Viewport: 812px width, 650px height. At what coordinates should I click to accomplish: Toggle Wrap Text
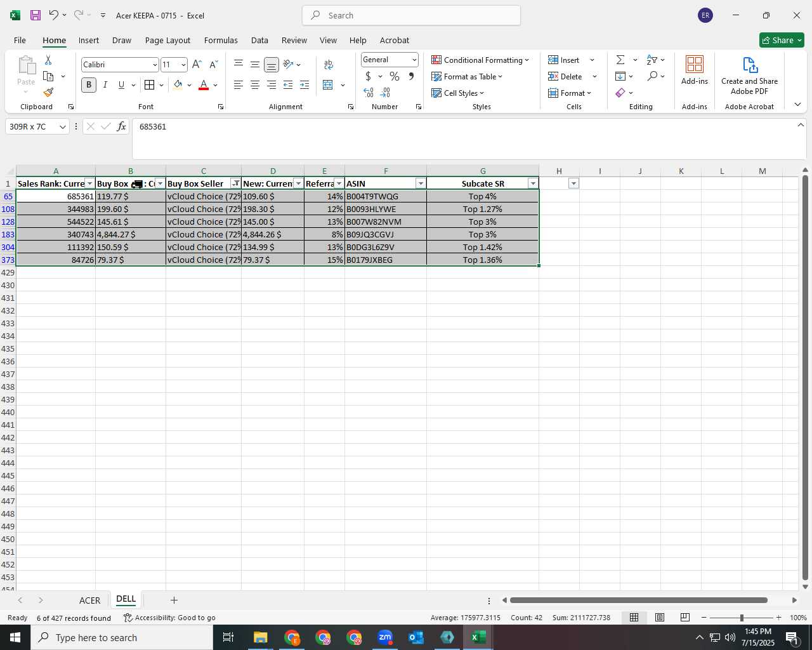(329, 64)
